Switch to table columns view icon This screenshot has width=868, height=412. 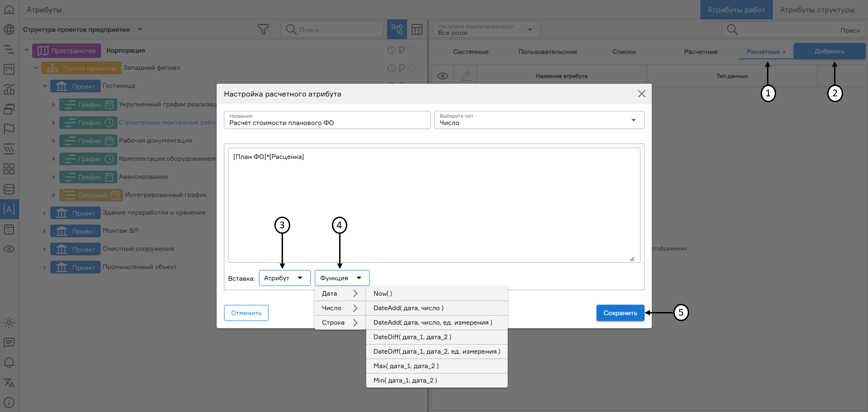click(417, 30)
